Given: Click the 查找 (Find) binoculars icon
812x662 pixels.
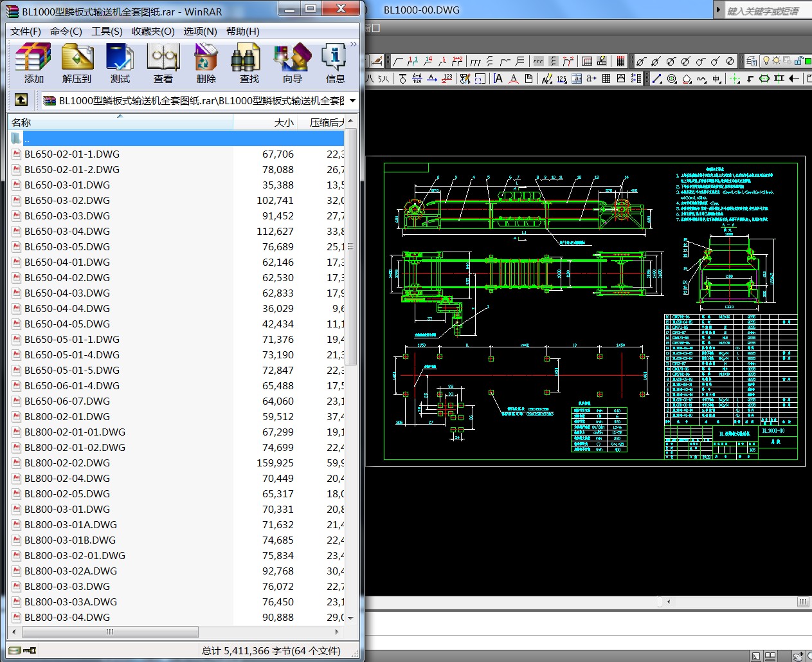Looking at the screenshot, I should coord(249,63).
